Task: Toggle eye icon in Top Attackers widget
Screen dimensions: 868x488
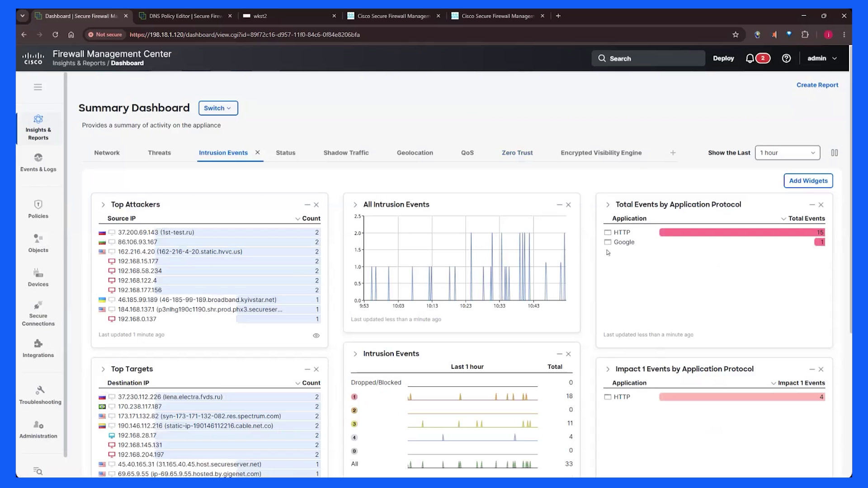Action: 316,335
